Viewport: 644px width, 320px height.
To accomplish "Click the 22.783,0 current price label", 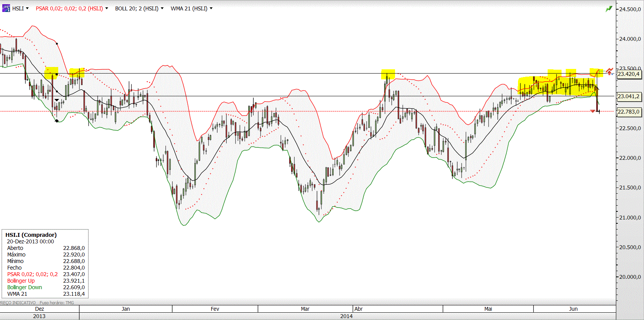I will [x=629, y=112].
